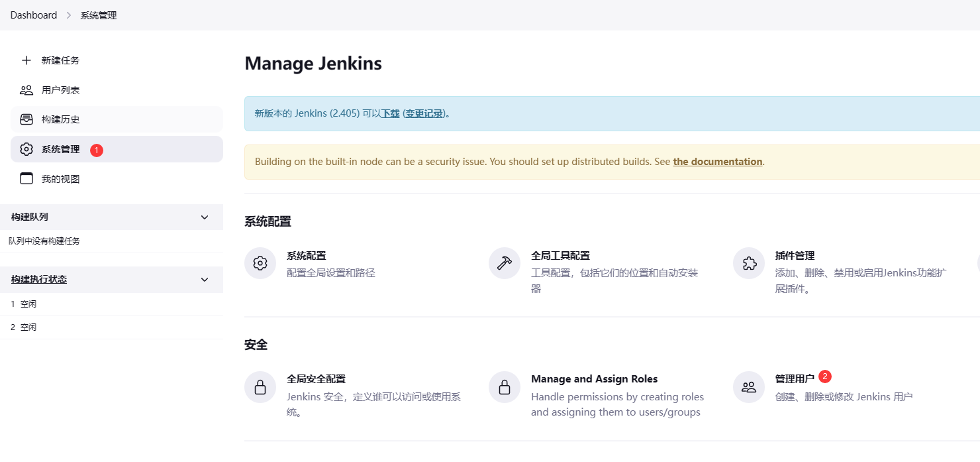Open the documentation link in warning
This screenshot has height=462, width=980.
(x=718, y=162)
